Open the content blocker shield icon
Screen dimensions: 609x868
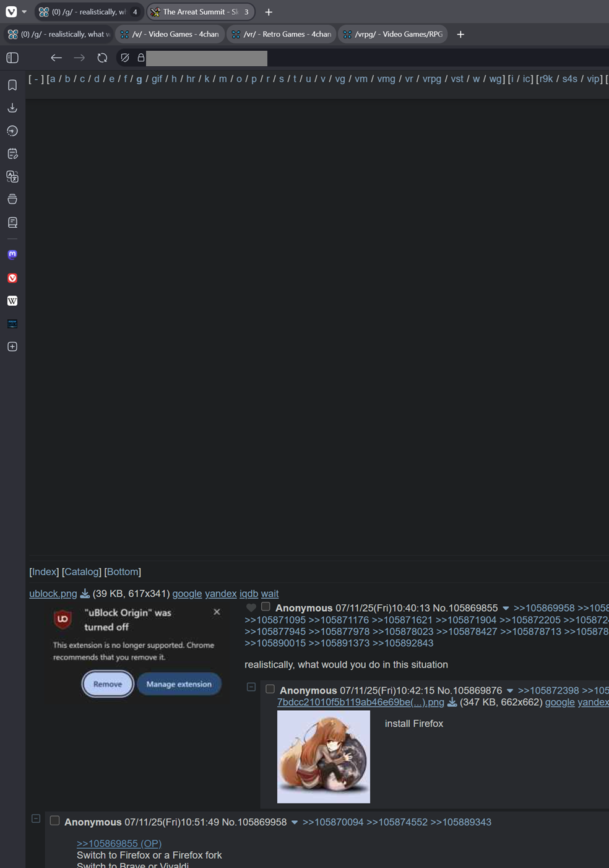[x=125, y=58]
